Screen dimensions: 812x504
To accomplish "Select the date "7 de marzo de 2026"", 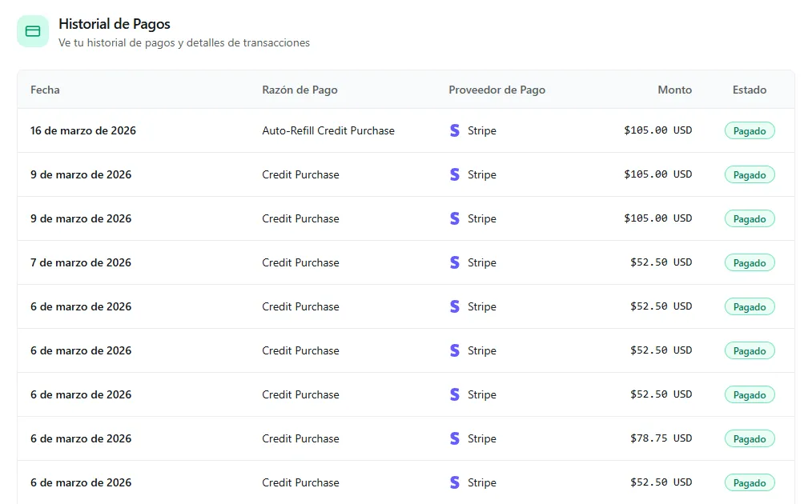I will point(81,262).
